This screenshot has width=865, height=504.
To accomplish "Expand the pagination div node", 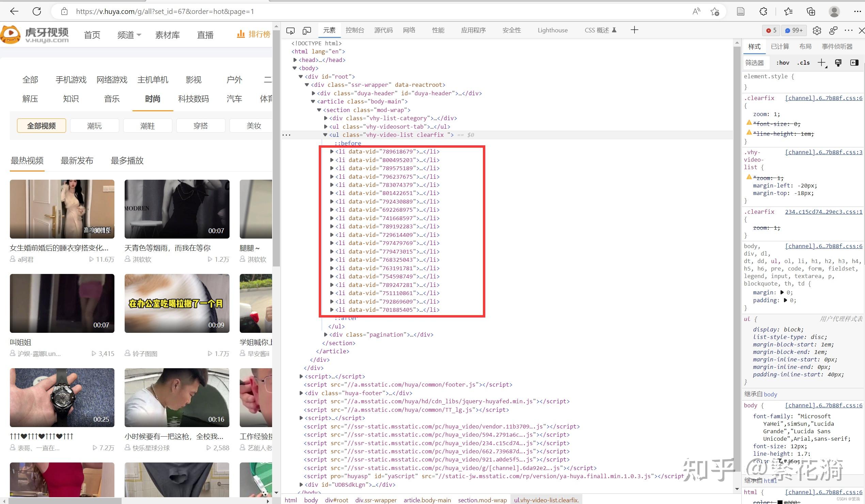I will click(326, 335).
